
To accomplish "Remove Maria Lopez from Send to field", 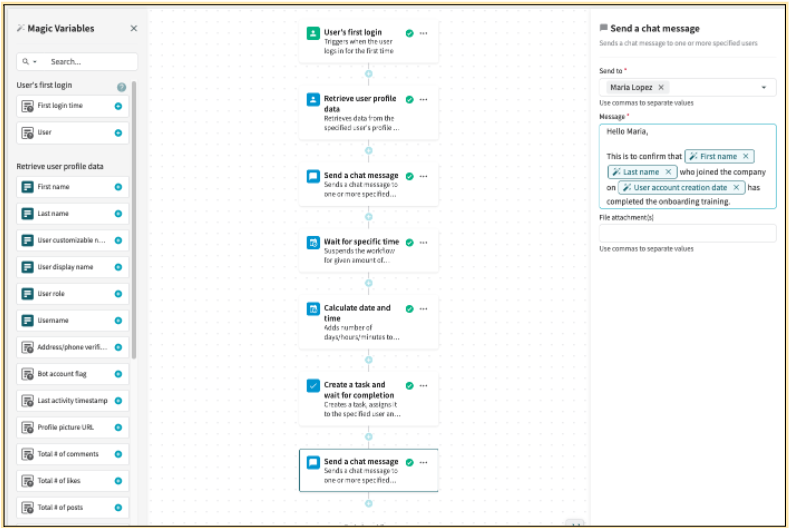I will pos(661,87).
